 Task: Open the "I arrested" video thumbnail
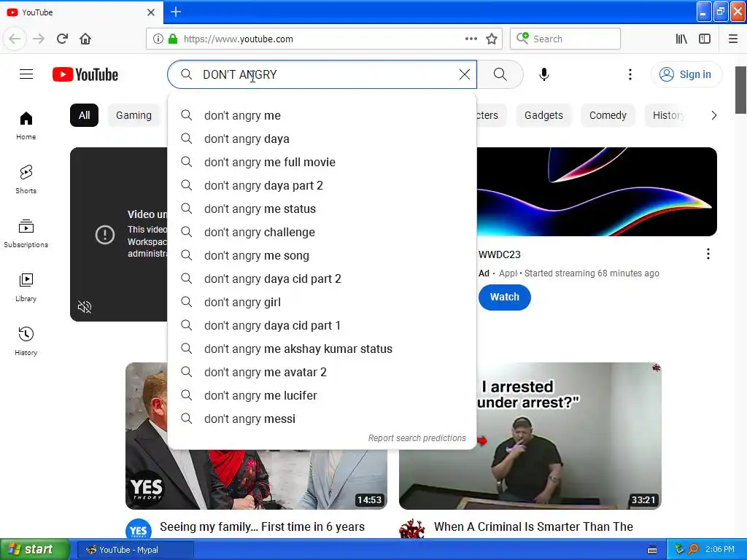pos(530,436)
